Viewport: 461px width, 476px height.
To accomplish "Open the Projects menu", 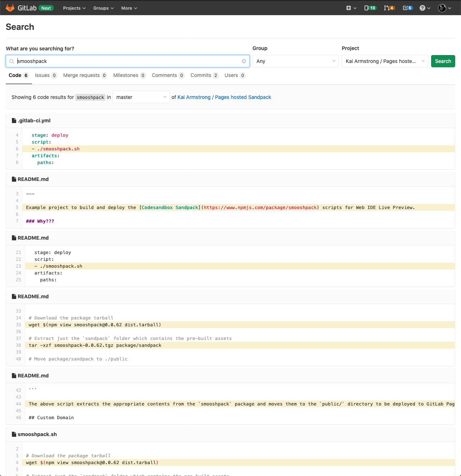I will [74, 8].
